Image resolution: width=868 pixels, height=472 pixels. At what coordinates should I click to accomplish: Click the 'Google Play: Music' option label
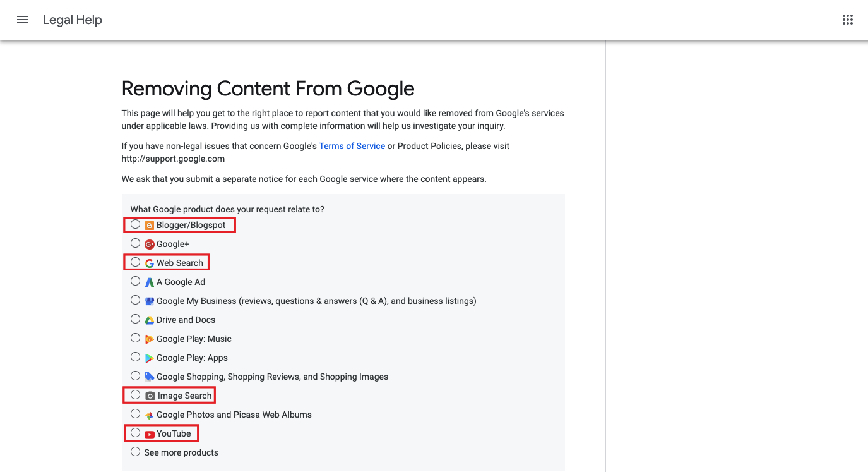[x=194, y=339]
